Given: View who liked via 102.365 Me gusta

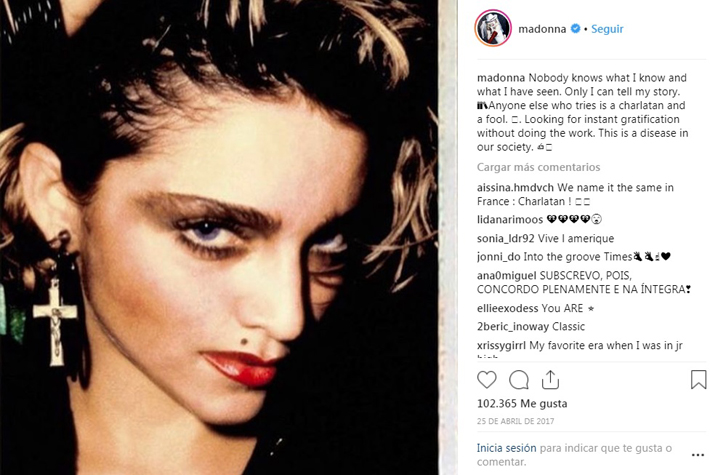Looking at the screenshot, I should click(522, 403).
